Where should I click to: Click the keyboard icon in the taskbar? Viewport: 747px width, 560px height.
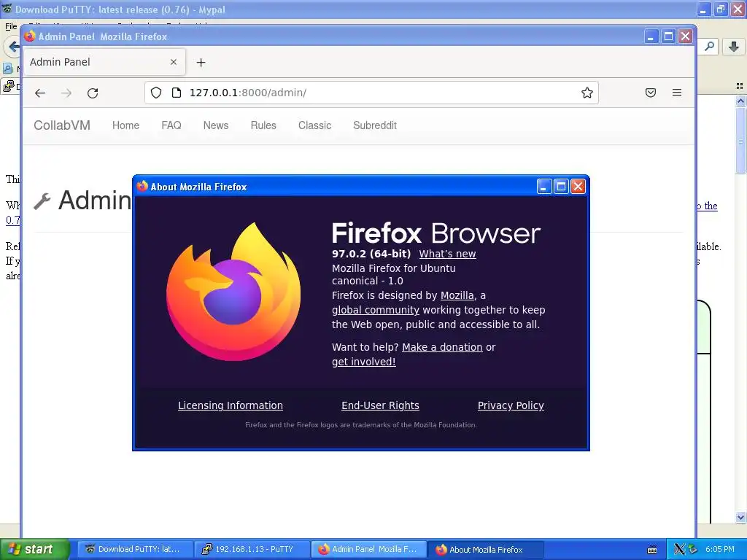click(652, 550)
